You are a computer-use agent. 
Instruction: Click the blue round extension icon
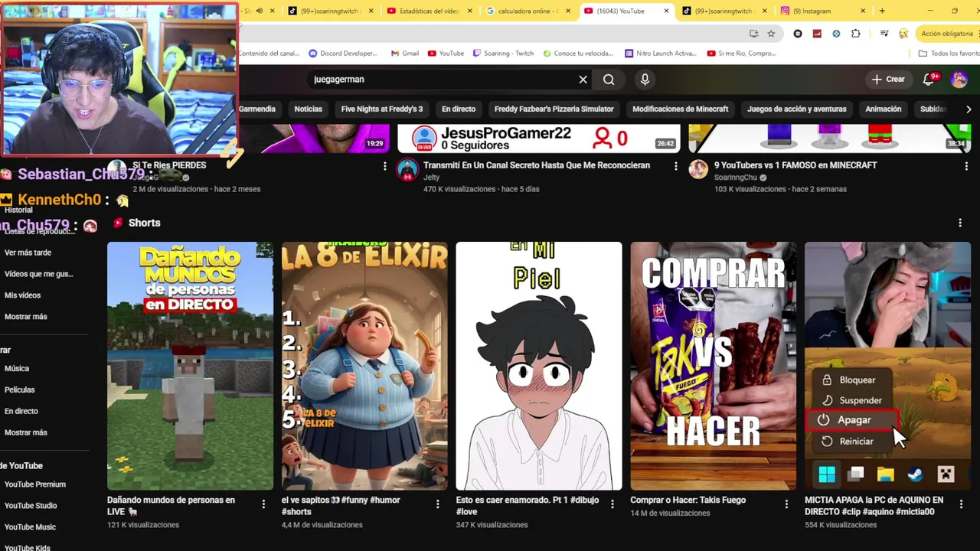click(836, 34)
